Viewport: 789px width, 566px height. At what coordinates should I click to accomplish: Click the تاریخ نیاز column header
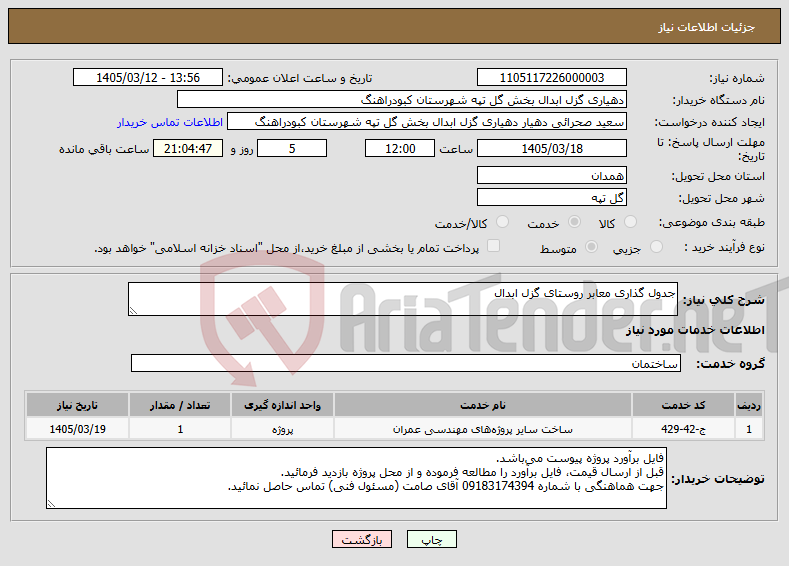point(77,405)
